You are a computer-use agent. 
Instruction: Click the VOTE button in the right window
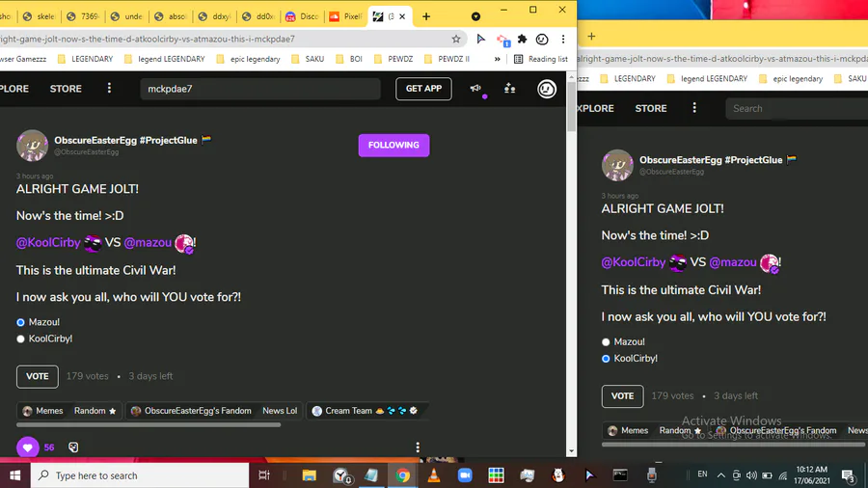[622, 396]
